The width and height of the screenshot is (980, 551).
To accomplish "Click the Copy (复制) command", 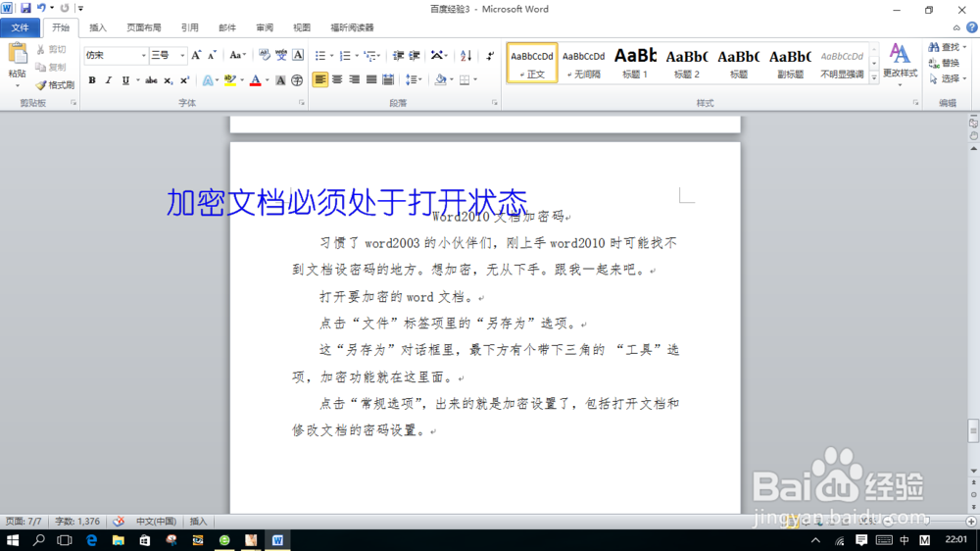I will (51, 67).
